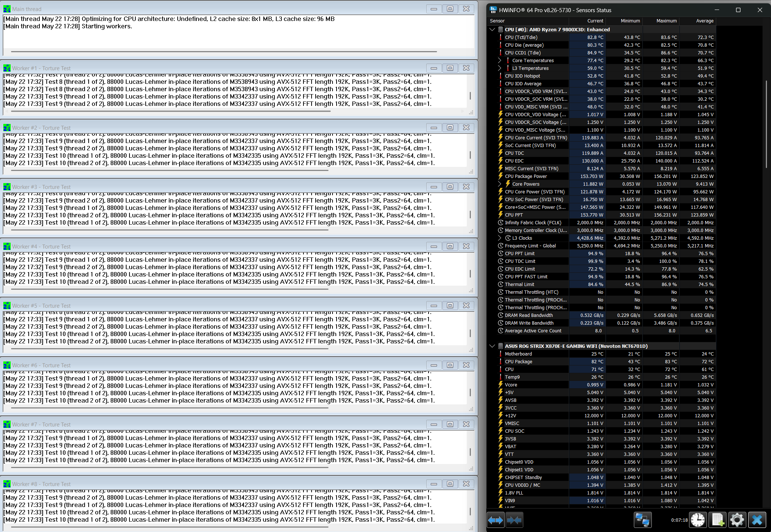Expand the L3 Temperatures row
The height and width of the screenshot is (532, 771).
[x=500, y=68]
